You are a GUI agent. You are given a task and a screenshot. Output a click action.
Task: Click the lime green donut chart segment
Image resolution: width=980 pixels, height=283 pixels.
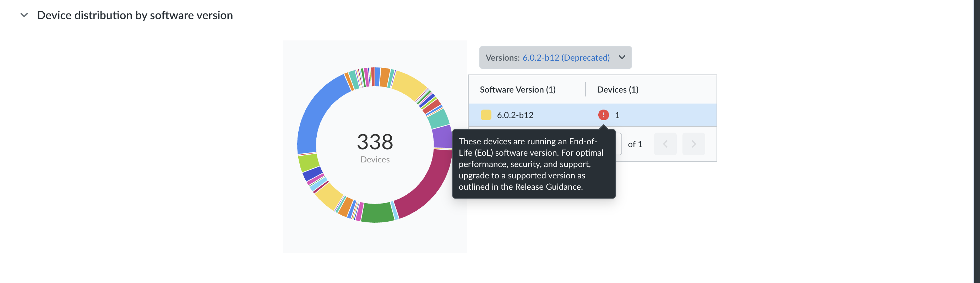click(308, 162)
